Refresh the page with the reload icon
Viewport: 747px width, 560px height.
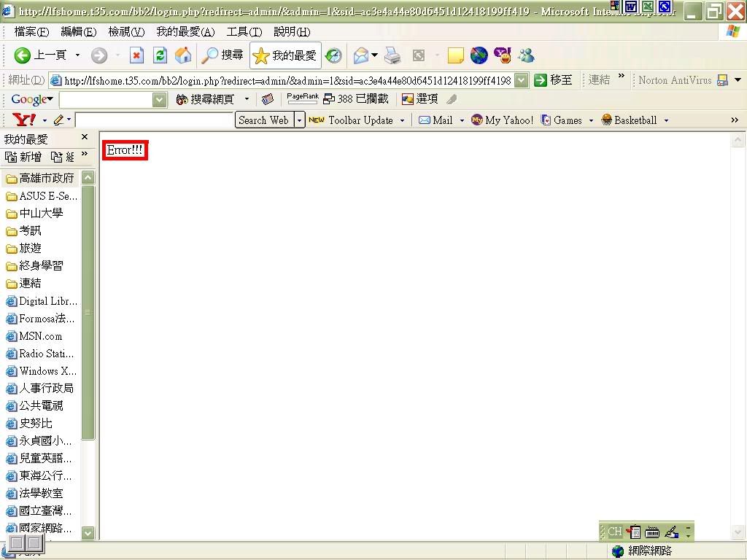pyautogui.click(x=160, y=55)
